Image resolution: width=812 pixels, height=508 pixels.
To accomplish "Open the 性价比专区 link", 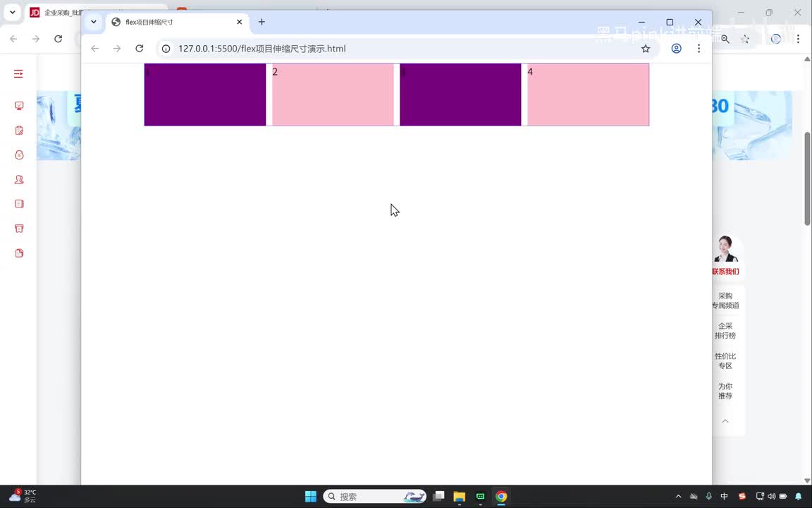I will point(725,361).
